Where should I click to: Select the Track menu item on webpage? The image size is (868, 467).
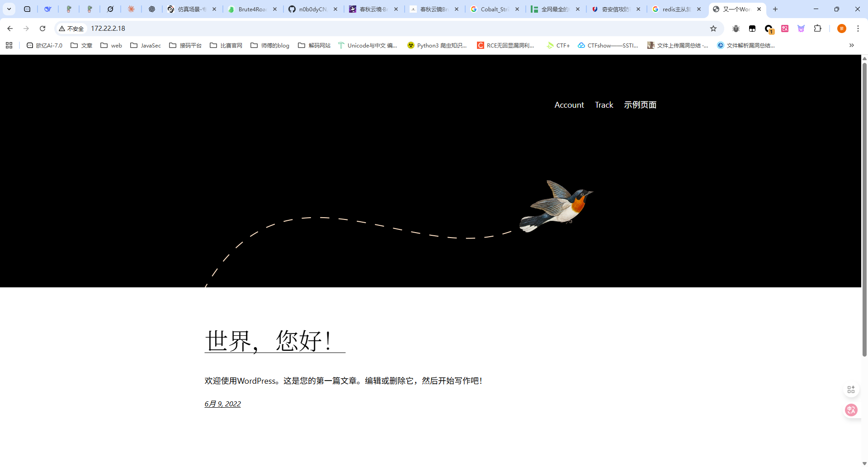(x=604, y=105)
